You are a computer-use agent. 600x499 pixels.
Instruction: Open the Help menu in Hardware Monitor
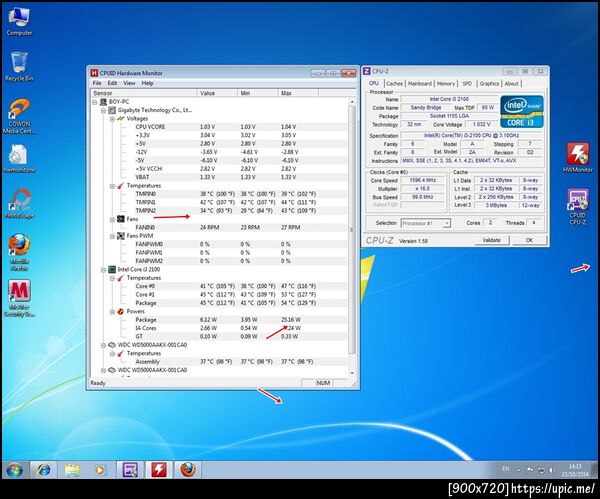click(x=147, y=83)
